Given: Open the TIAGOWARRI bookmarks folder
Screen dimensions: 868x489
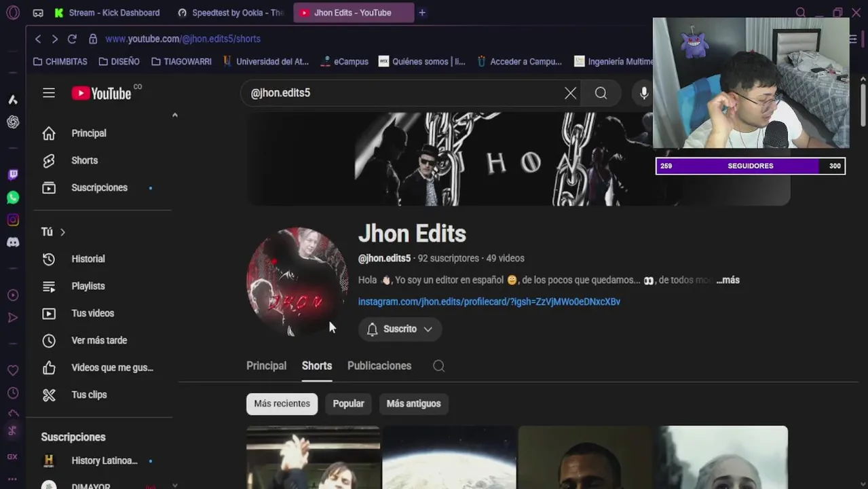Looking at the screenshot, I should click(x=181, y=62).
